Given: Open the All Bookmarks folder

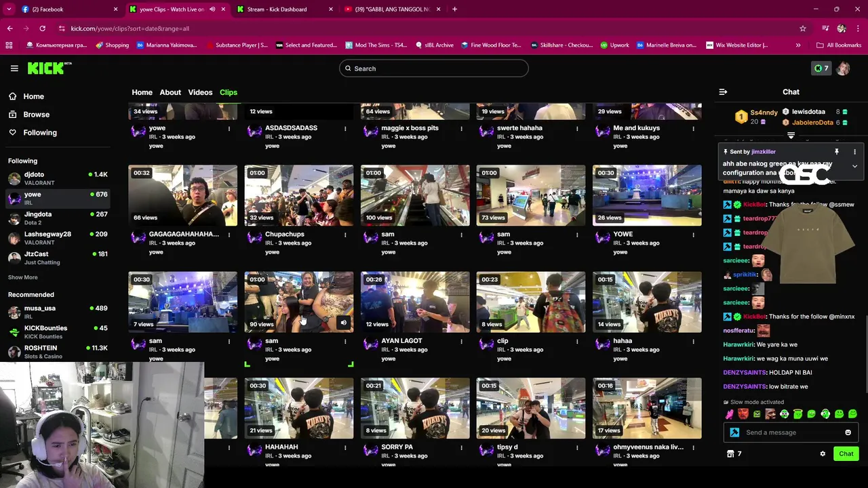Looking at the screenshot, I should tap(839, 45).
